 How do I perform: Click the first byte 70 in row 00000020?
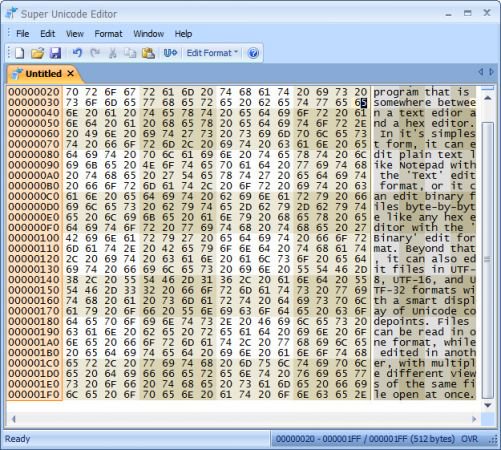click(x=72, y=92)
